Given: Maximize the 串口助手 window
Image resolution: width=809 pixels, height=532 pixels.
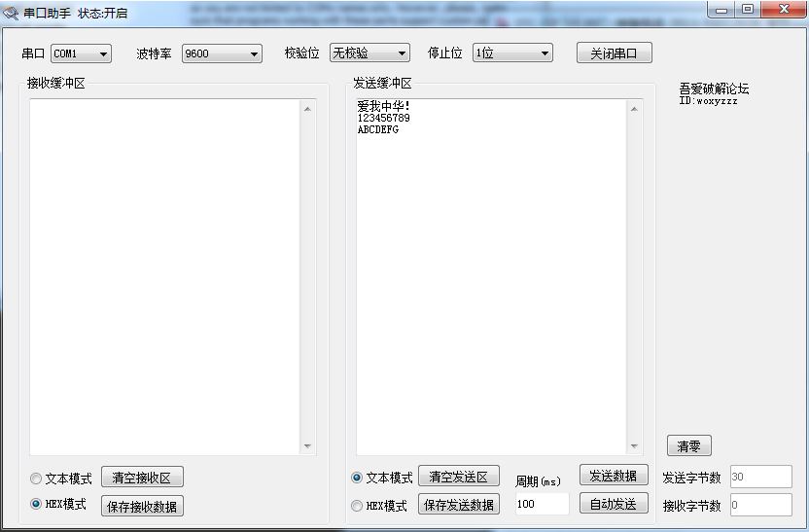Looking at the screenshot, I should pos(748,10).
